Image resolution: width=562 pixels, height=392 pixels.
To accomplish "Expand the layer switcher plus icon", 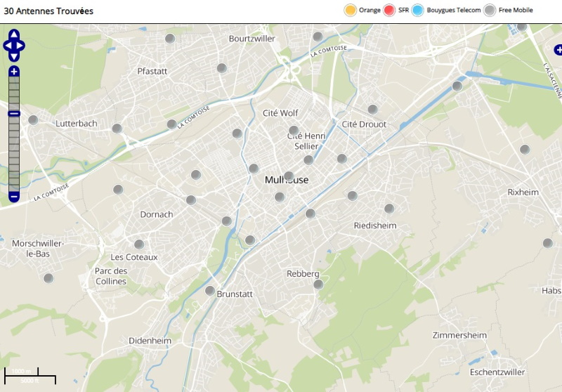I will pyautogui.click(x=558, y=49).
